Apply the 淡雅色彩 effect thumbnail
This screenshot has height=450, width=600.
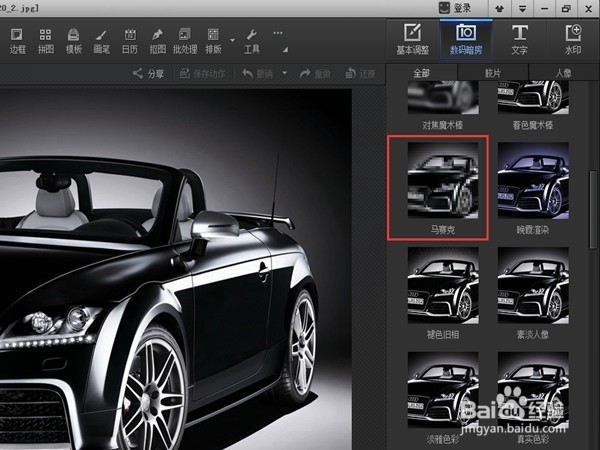coord(443,390)
